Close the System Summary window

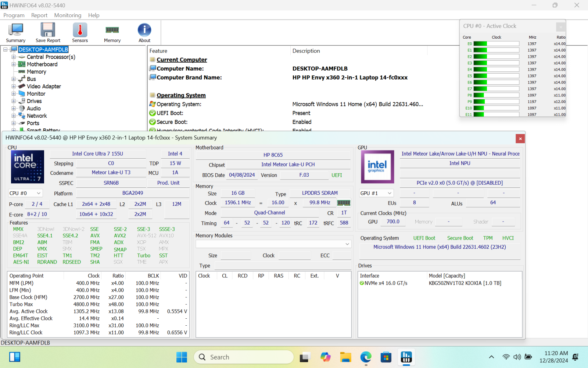520,138
